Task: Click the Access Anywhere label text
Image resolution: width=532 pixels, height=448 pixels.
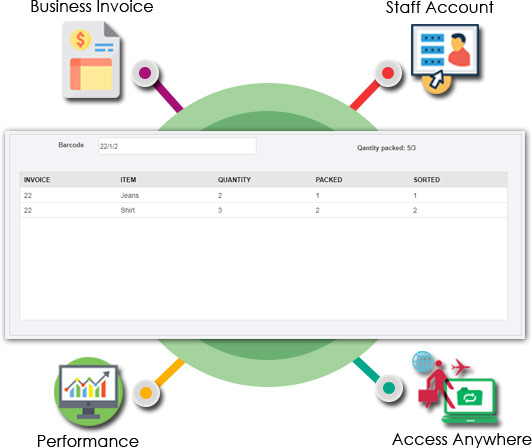Action: click(x=462, y=440)
